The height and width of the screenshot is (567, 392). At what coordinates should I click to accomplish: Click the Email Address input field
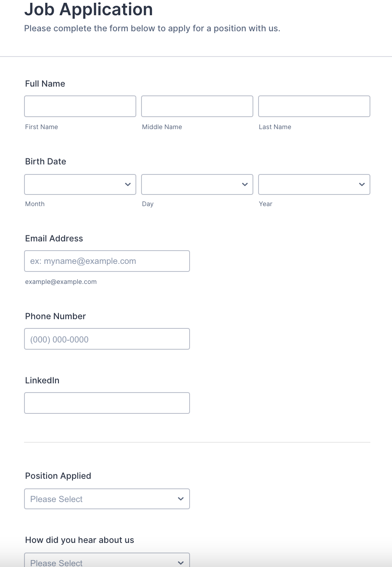(x=107, y=261)
